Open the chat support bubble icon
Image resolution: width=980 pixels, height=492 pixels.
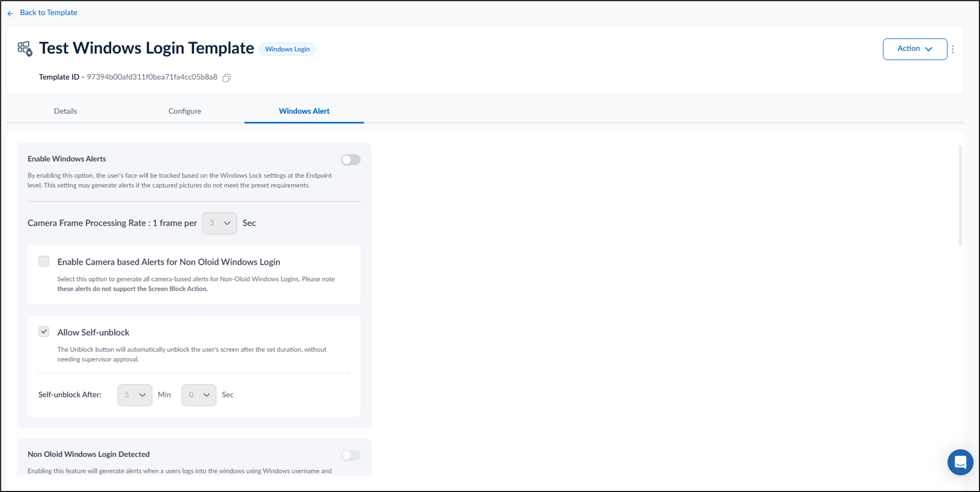[x=960, y=462]
